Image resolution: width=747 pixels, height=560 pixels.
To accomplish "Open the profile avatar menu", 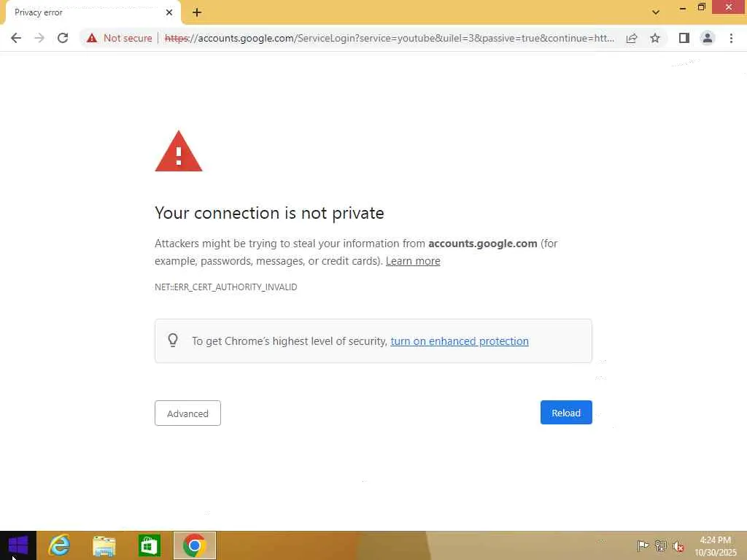I will pos(708,38).
